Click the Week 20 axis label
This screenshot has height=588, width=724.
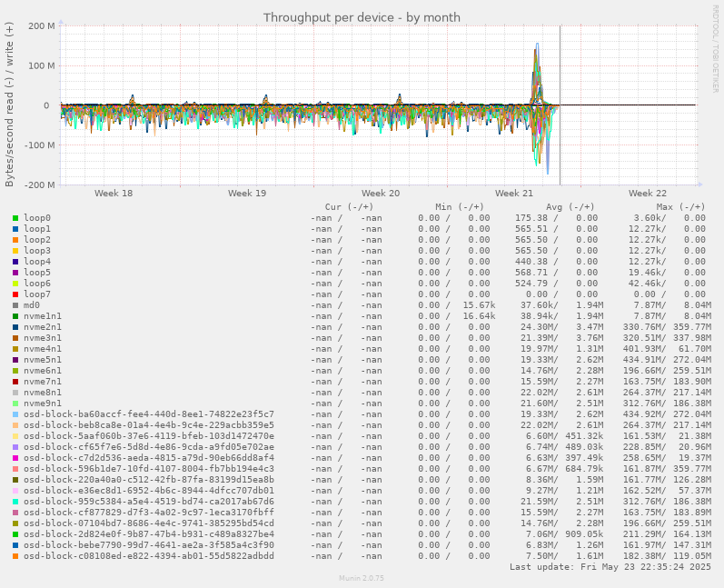(381, 193)
